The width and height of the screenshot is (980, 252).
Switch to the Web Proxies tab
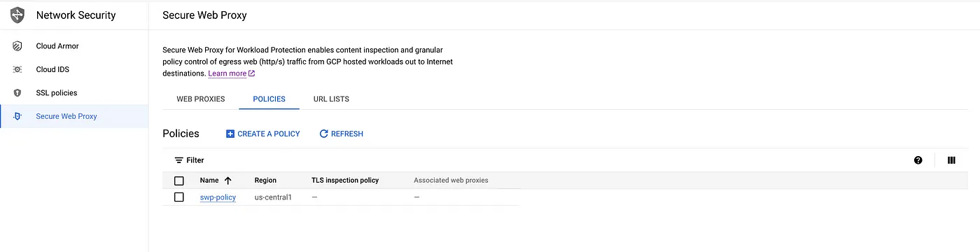coord(201,99)
